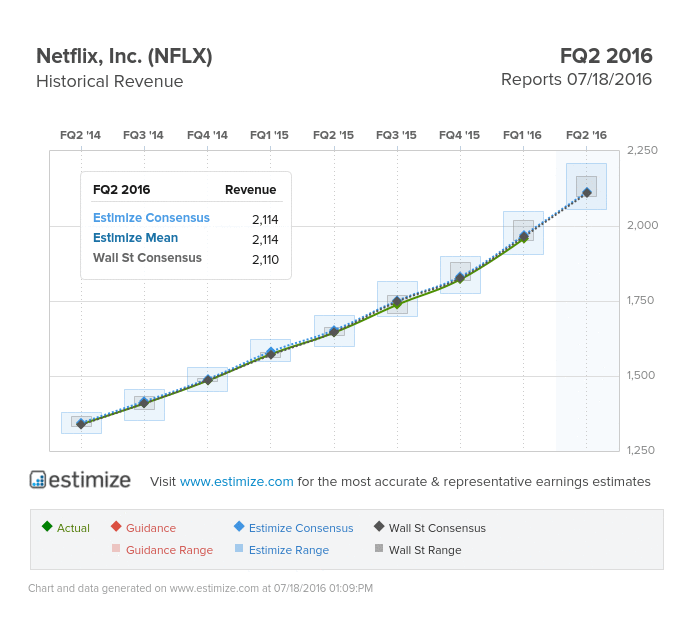Image resolution: width=685 pixels, height=620 pixels.
Task: Click the Guidance legend label
Action: pyautogui.click(x=151, y=528)
